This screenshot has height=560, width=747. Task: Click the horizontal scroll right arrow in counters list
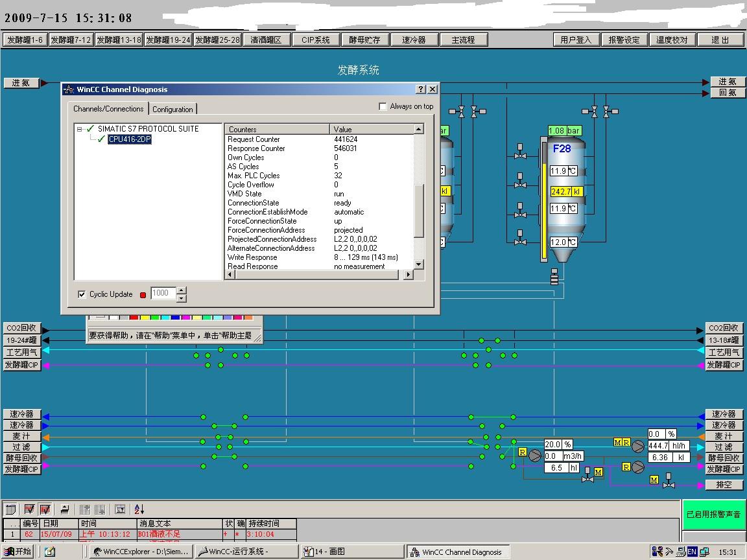(x=408, y=274)
